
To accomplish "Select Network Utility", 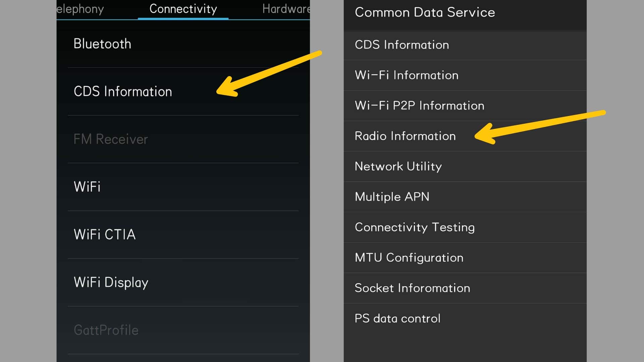I will (398, 166).
